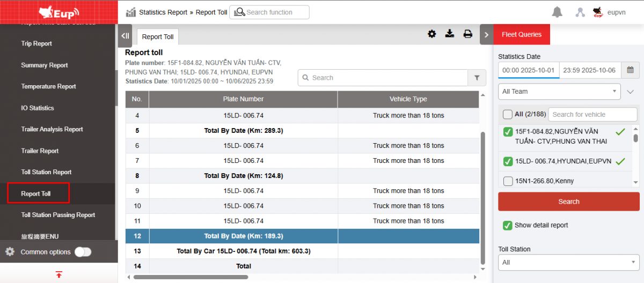
Task: Click the notification bell icon
Action: pos(557,12)
